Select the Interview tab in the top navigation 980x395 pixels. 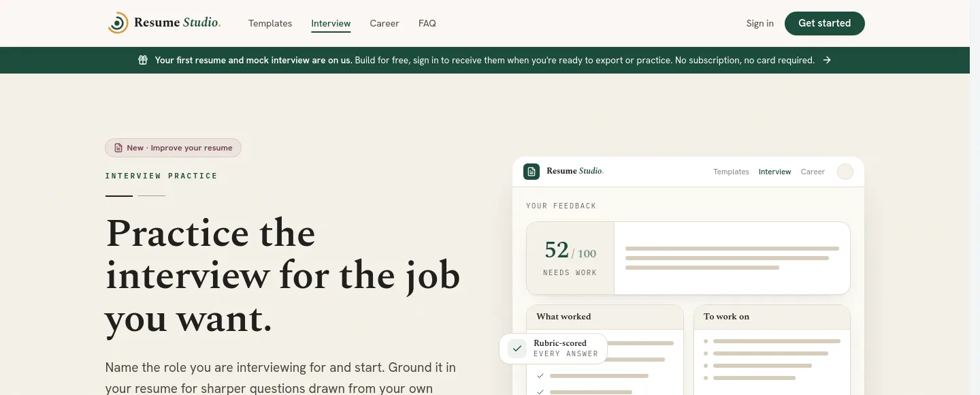click(331, 23)
